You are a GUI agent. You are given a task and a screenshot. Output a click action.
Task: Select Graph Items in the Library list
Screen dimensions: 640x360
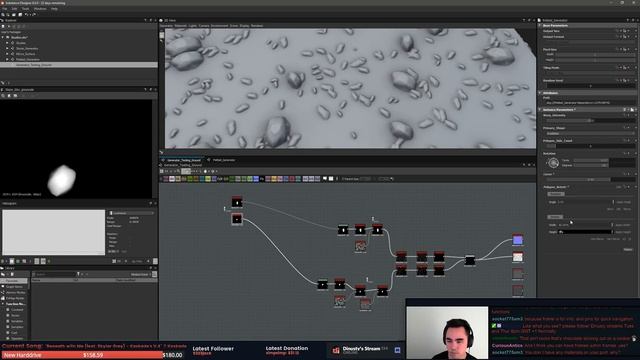click(x=14, y=287)
